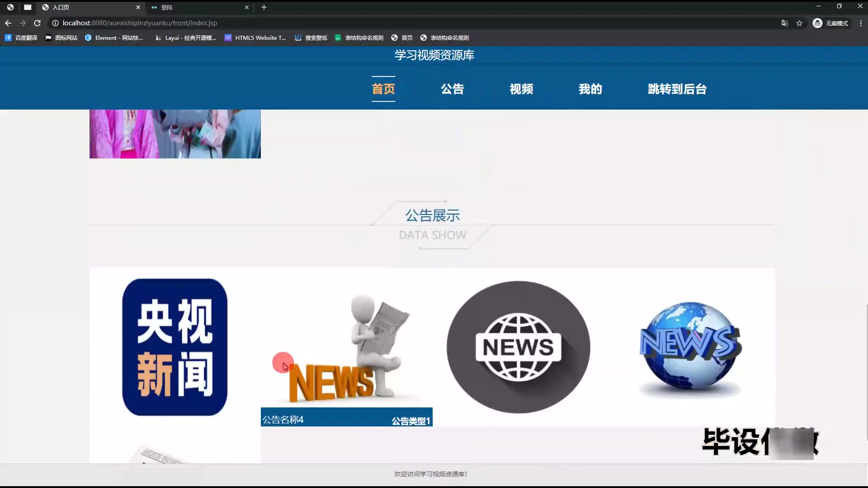Screen dimensions: 868x488
Task: Open the 百度翻译 bookmark
Action: click(x=21, y=38)
